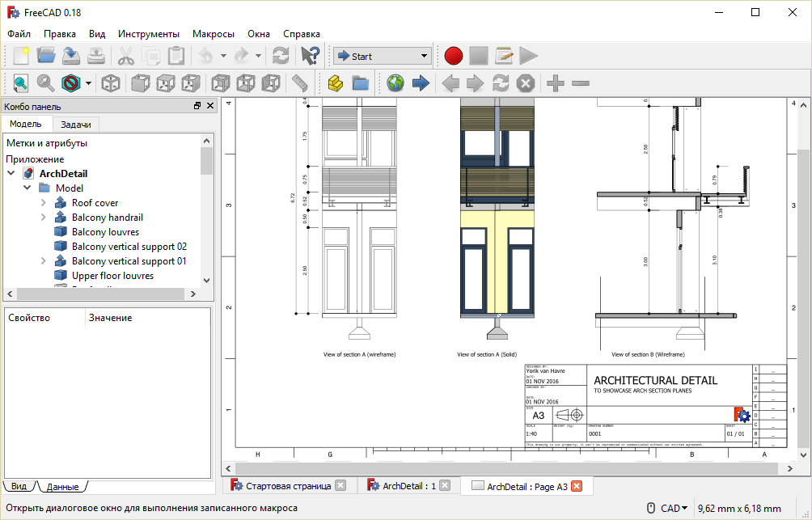Click the yellow create part icon
Viewport: 812px width, 520px height.
(336, 83)
